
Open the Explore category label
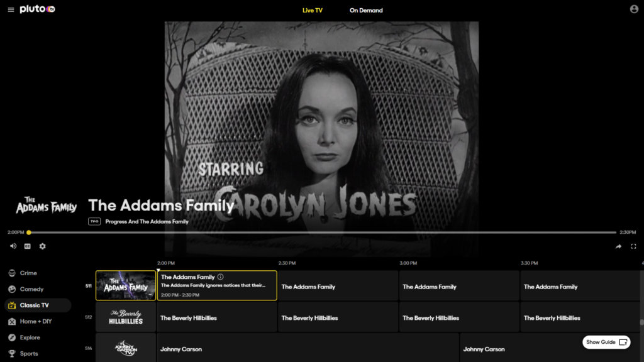30,337
